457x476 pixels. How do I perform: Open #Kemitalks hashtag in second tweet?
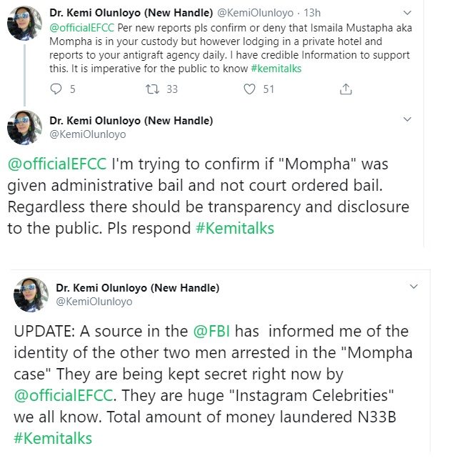tap(235, 229)
